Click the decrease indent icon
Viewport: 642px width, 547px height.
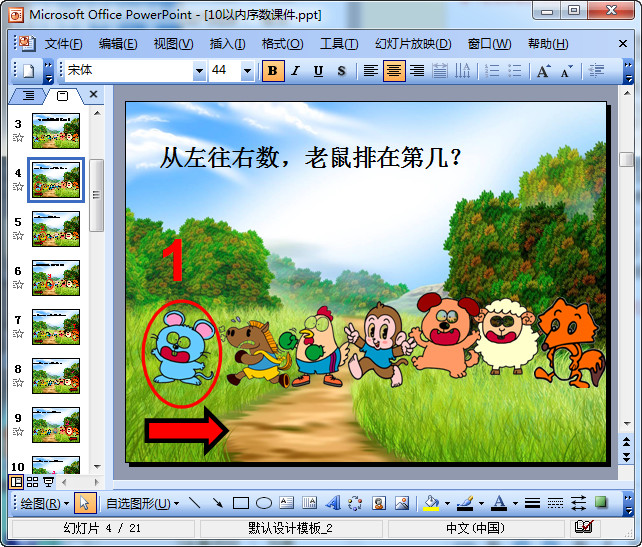pos(596,71)
